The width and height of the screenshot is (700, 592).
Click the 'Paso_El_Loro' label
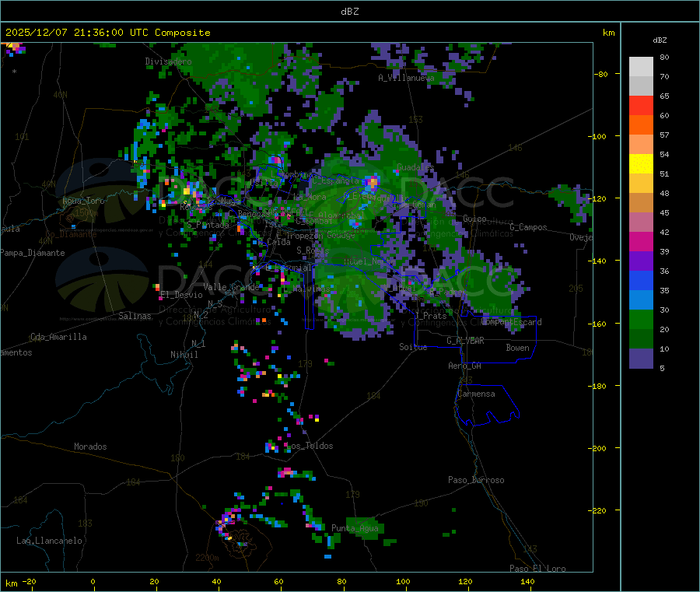[537, 569]
